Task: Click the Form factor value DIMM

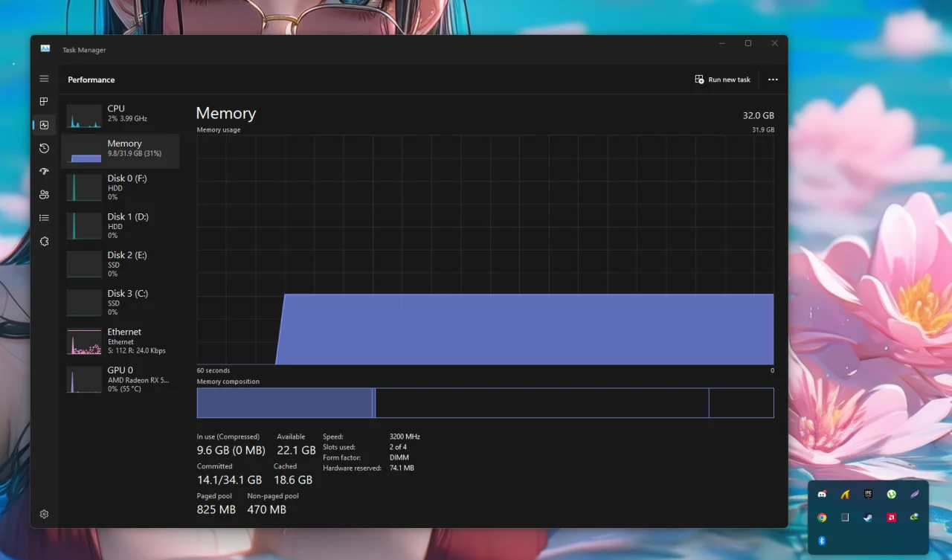Action: click(x=399, y=457)
